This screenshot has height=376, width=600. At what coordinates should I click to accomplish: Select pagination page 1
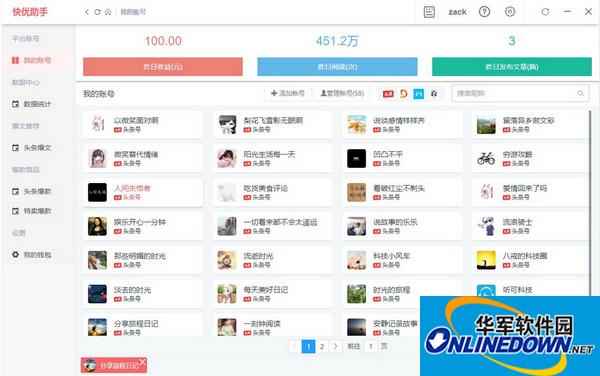tap(308, 347)
